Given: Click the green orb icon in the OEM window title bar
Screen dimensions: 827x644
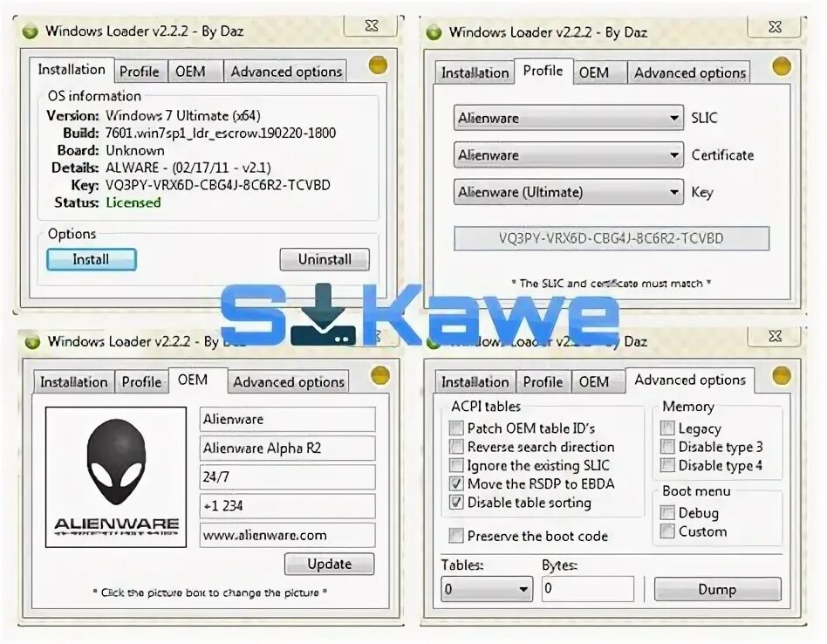Looking at the screenshot, I should tap(32, 341).
